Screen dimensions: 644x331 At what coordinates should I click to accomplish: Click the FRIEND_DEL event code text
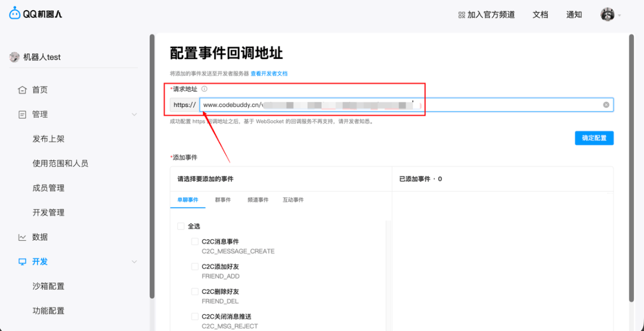pos(220,301)
